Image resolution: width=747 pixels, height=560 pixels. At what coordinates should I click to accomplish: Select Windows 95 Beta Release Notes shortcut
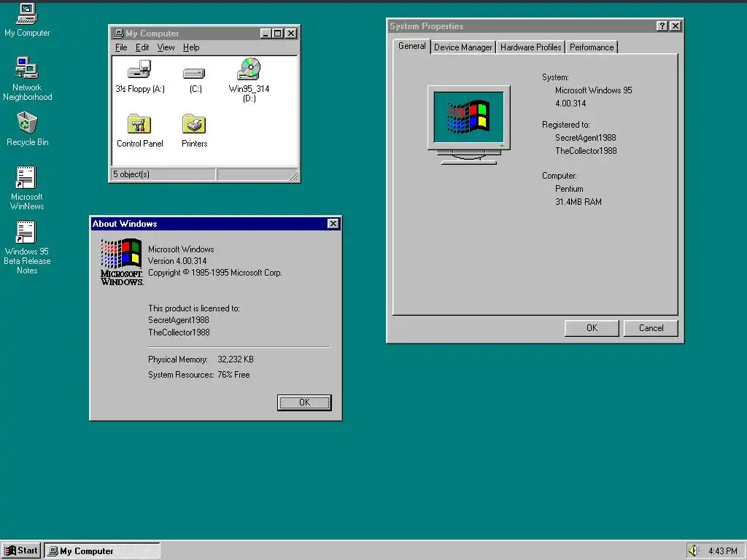(x=27, y=247)
